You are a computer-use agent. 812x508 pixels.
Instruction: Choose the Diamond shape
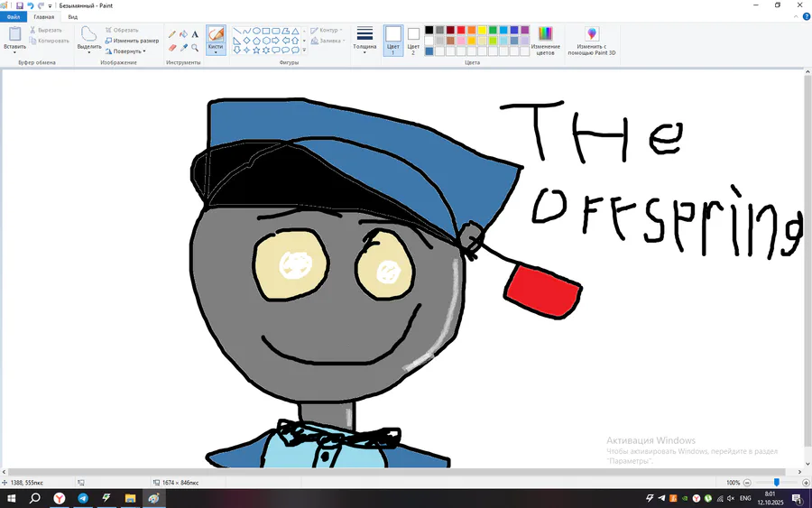pyautogui.click(x=246, y=41)
